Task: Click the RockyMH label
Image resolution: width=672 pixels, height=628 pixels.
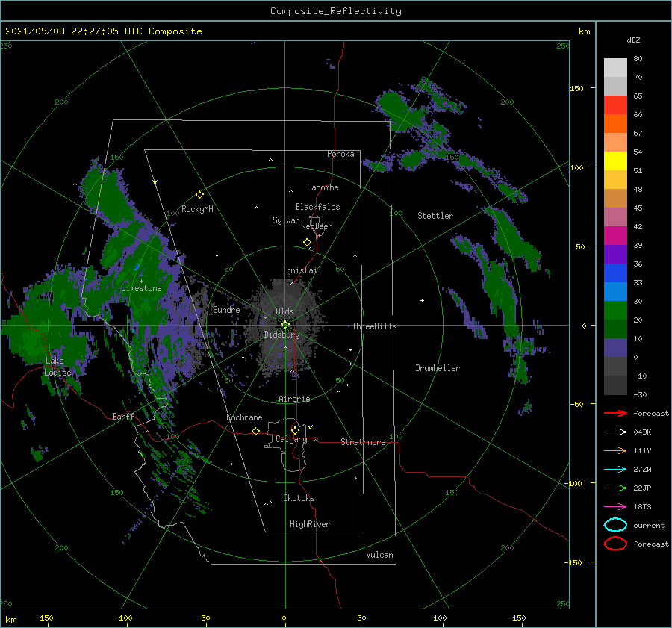Action: tap(197, 209)
